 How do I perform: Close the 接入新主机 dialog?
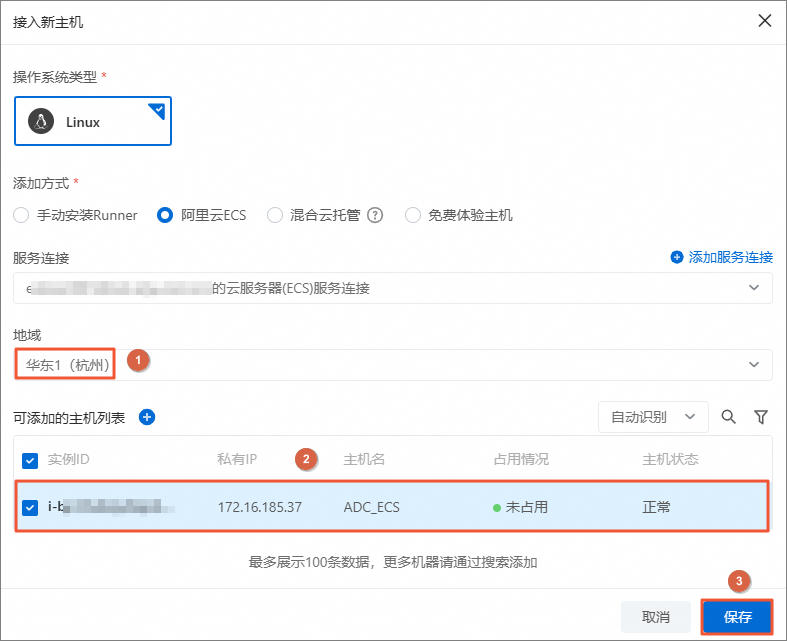click(x=764, y=21)
